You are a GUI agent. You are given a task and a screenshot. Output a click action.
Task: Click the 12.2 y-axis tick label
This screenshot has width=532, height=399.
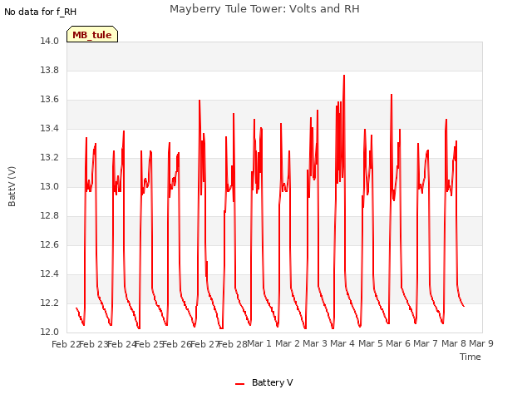point(49,303)
